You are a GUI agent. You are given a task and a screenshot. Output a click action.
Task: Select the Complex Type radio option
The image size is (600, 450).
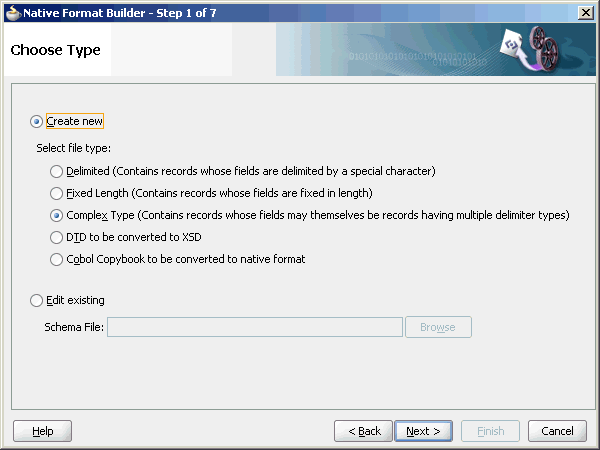pyautogui.click(x=57, y=215)
